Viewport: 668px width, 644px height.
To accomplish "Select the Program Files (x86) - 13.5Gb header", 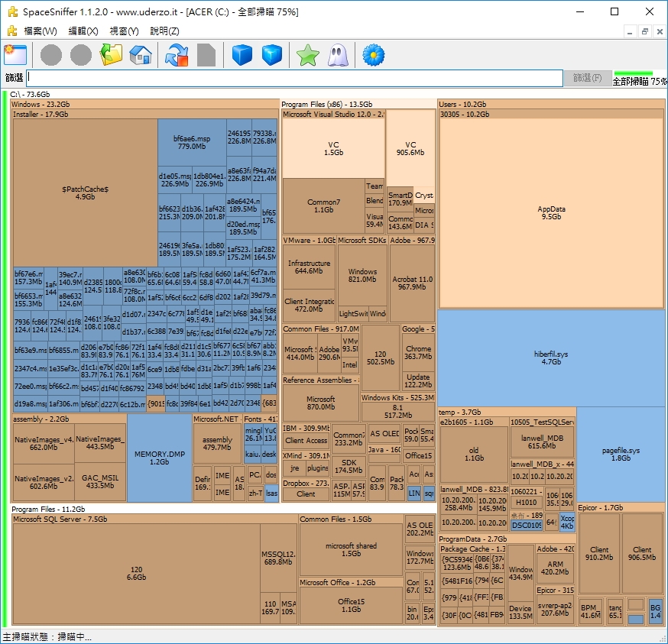I will point(358,105).
